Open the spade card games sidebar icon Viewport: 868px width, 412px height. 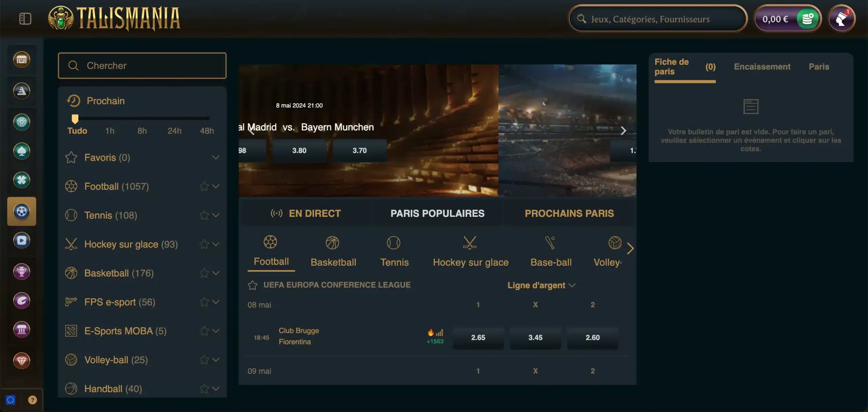click(x=22, y=151)
